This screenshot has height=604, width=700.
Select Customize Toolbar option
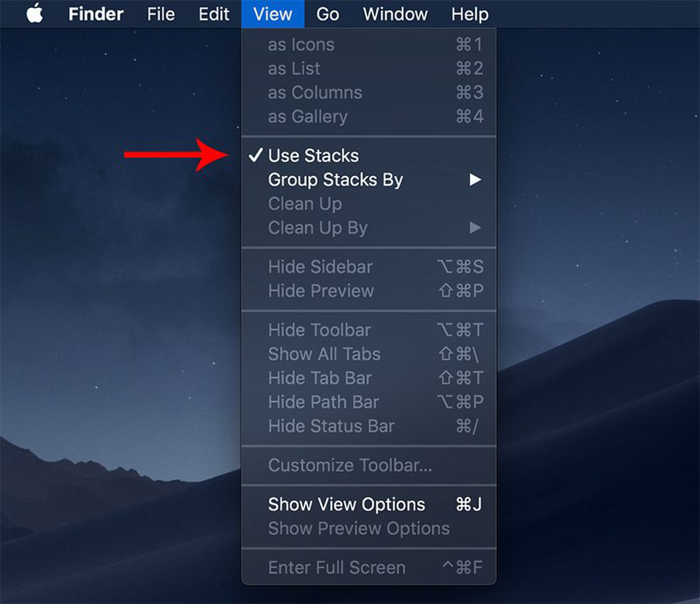click(350, 466)
